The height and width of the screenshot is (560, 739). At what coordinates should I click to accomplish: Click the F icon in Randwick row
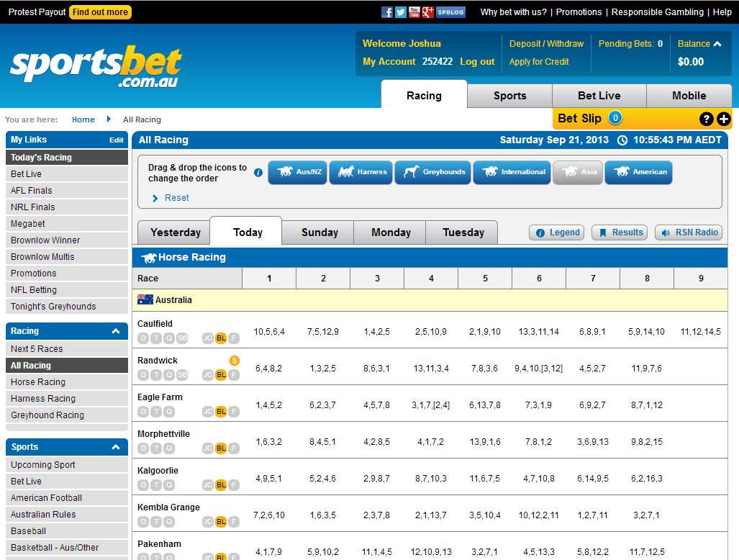234,375
